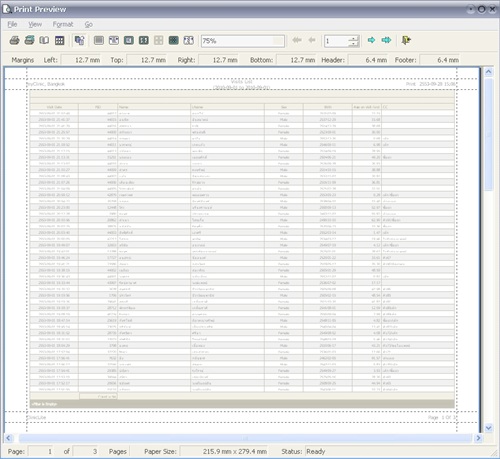This screenshot has width=500, height=459.
Task: Decrease page number with the spinner down arrow
Action: (353, 44)
